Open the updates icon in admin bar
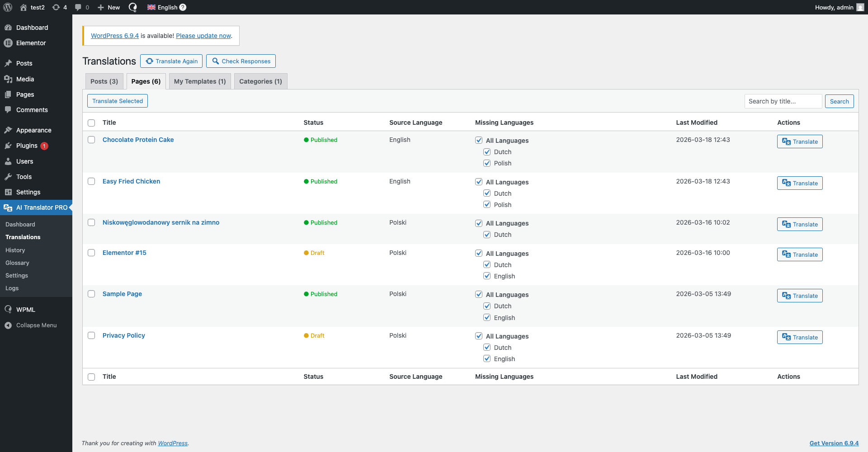 pyautogui.click(x=56, y=7)
